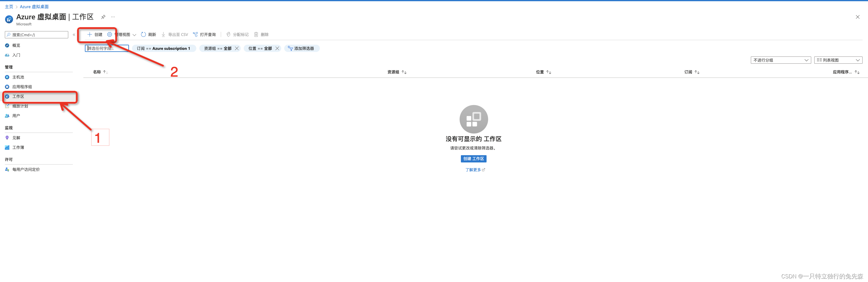
Task: Open 不进行分组 grouping dropdown
Action: pos(781,60)
